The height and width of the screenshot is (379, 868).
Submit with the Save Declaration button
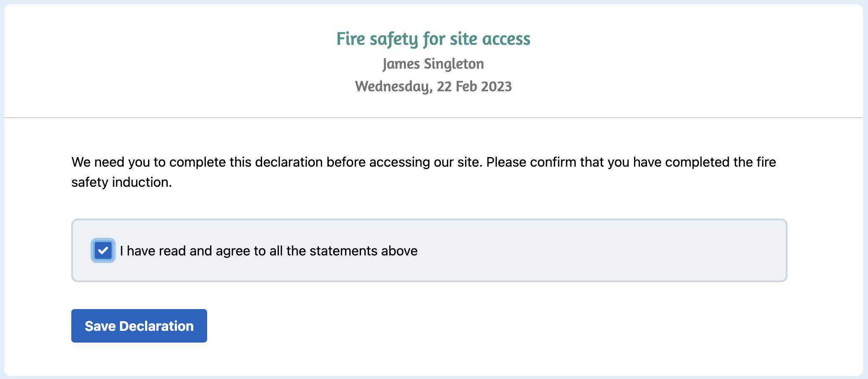[139, 326]
